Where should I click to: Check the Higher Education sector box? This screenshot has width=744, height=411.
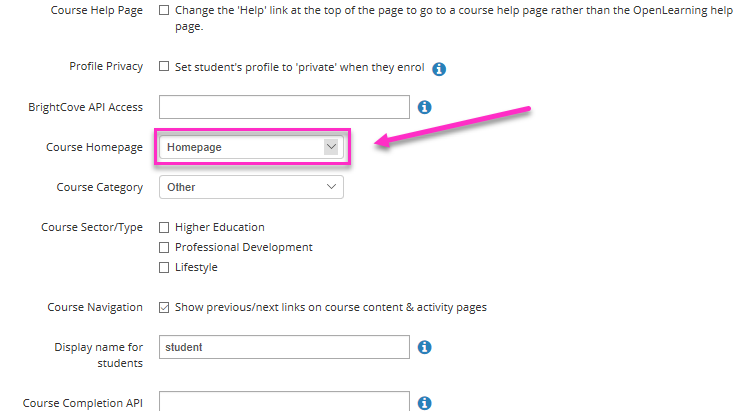click(x=164, y=228)
